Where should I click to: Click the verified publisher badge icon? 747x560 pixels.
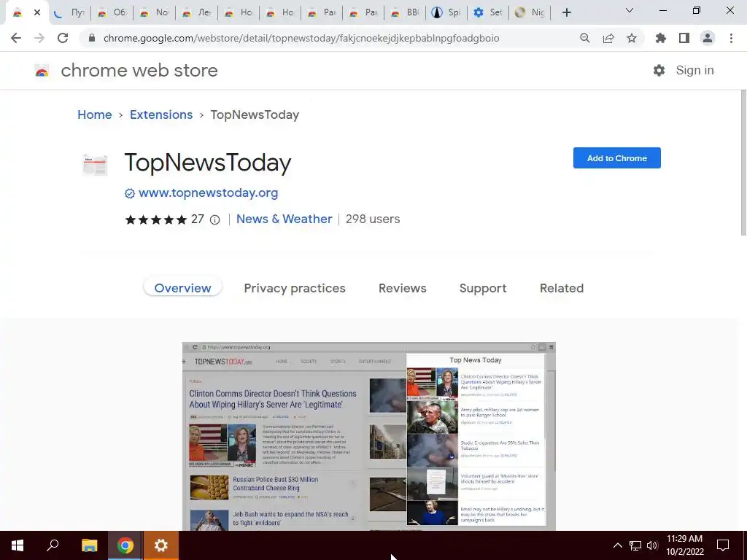click(x=130, y=193)
